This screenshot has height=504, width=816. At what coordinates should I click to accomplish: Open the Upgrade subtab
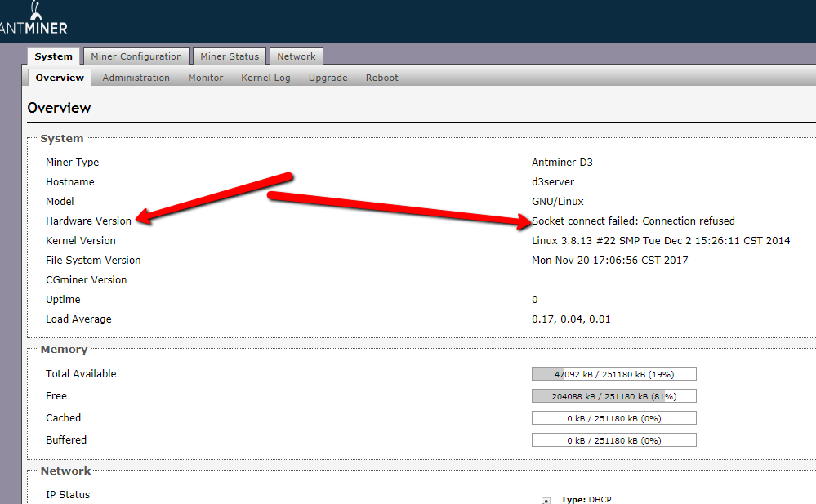point(328,78)
